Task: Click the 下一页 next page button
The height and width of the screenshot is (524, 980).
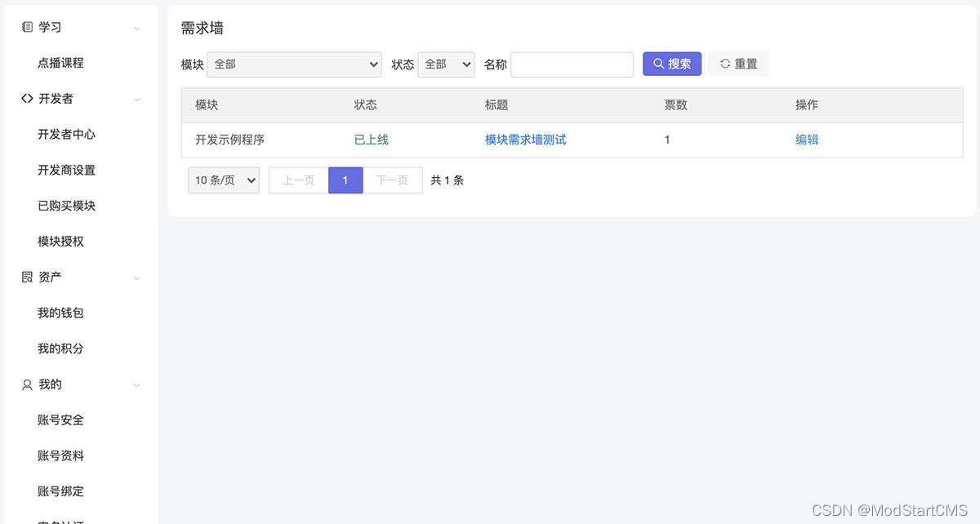Action: 392,180
